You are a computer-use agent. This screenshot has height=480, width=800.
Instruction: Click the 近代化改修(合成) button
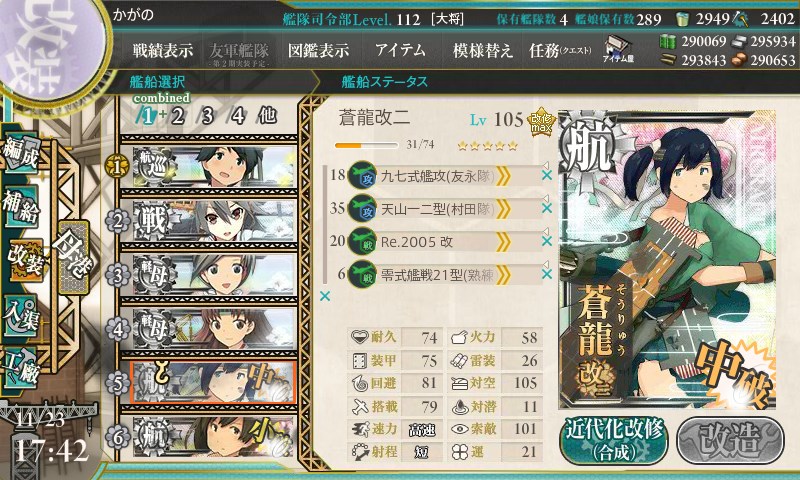613,440
